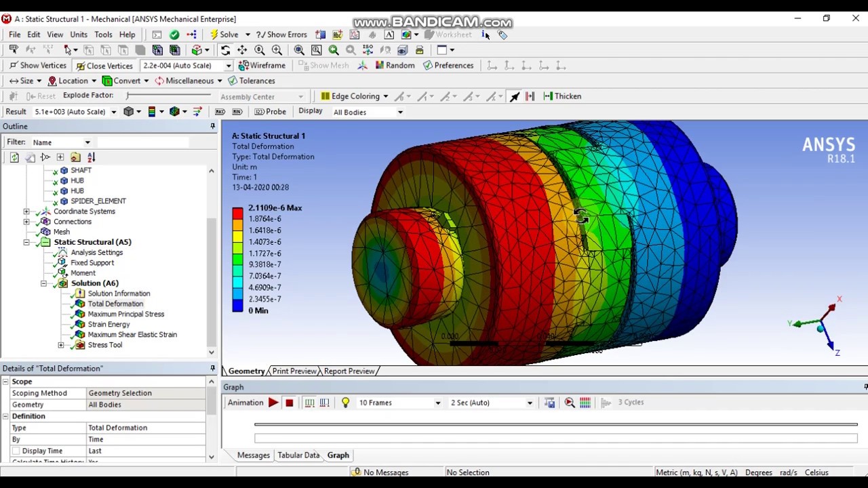Pin the Outline panel
The image size is (868, 488).
[212, 126]
